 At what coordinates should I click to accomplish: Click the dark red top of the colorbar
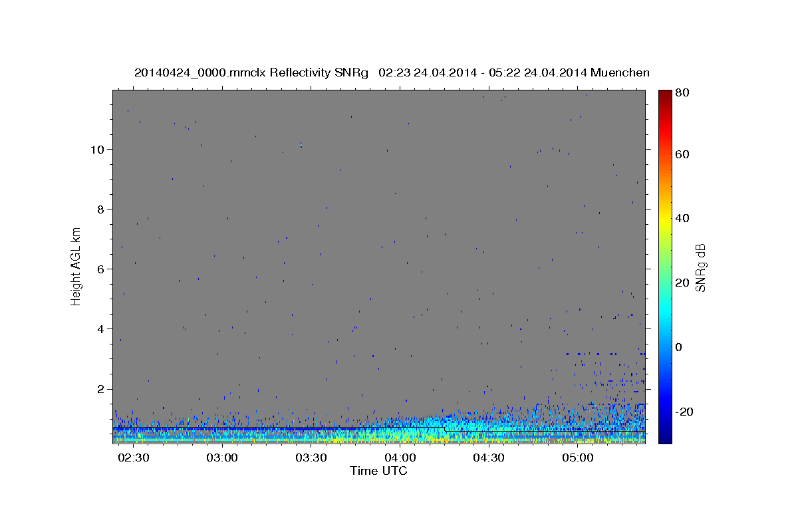pyautogui.click(x=665, y=95)
